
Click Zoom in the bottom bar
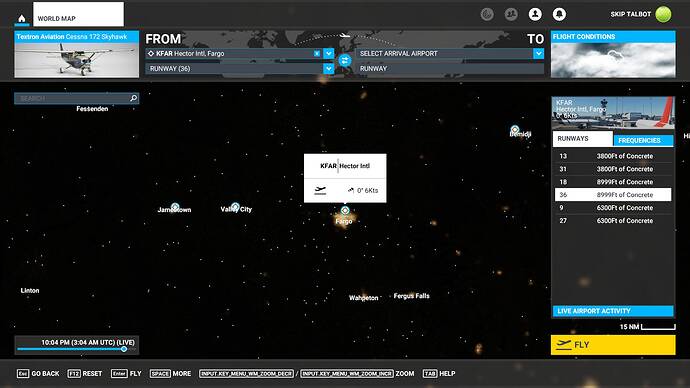(404, 373)
